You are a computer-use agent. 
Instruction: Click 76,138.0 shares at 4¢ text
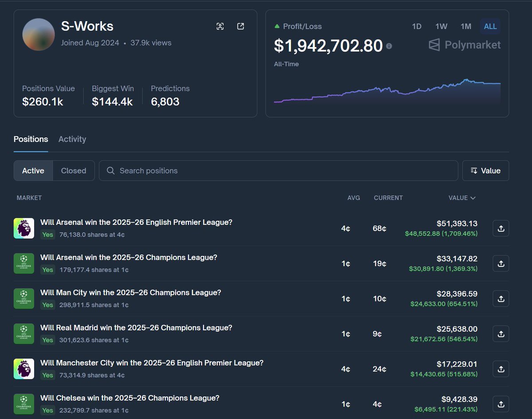(92, 235)
